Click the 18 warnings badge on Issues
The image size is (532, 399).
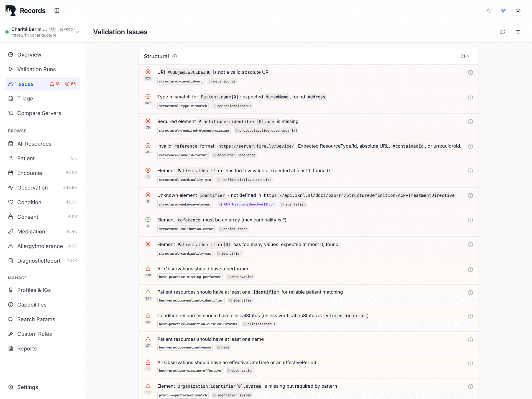pos(55,84)
